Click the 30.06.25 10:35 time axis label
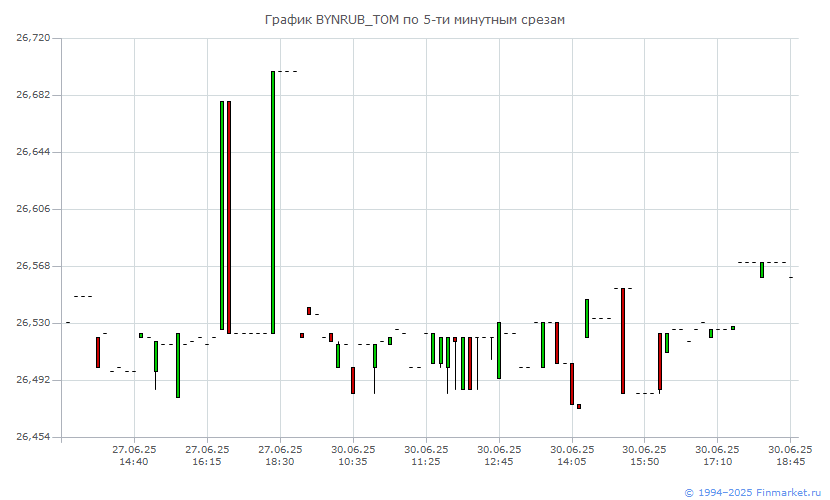The height and width of the screenshot is (500, 830). 353,456
